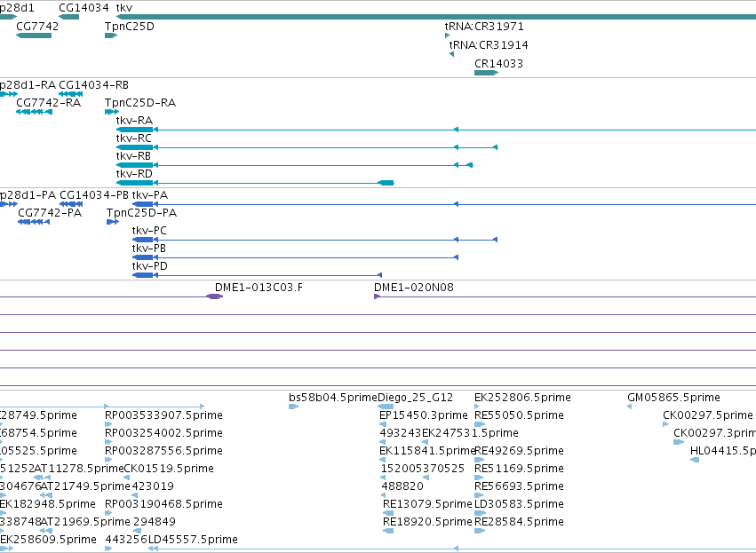This screenshot has width=756, height=553.
Task: Select the 423019 EST feature
Action: pyautogui.click(x=134, y=495)
